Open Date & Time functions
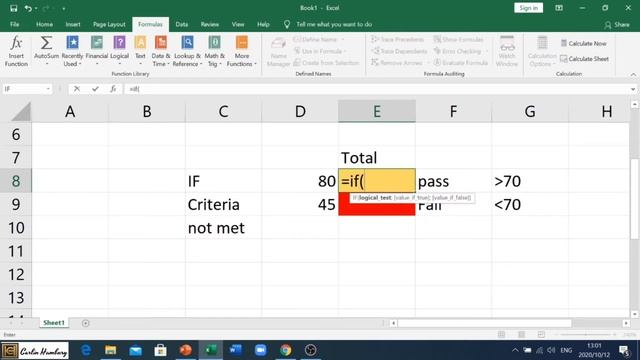This screenshot has height=360, width=640. [x=161, y=51]
